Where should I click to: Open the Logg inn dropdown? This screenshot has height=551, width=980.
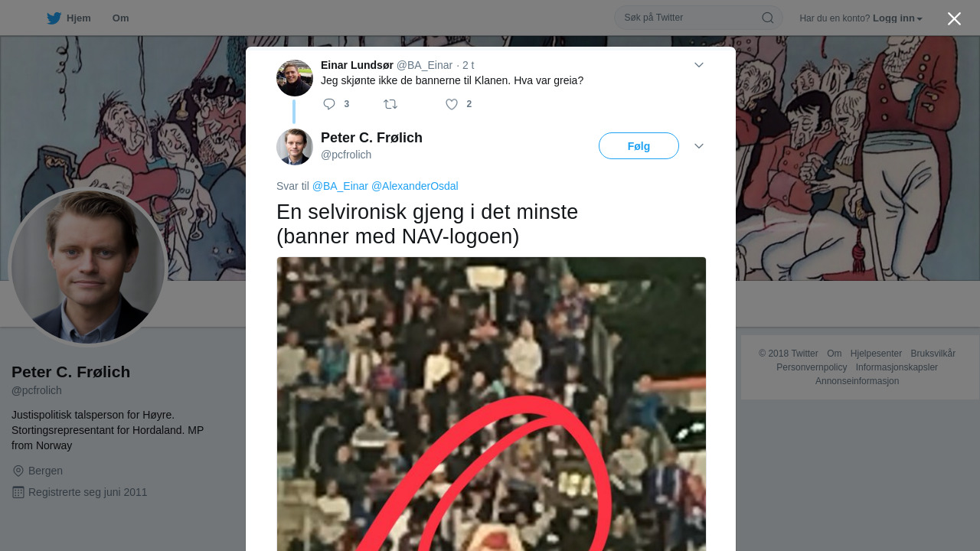(x=897, y=18)
